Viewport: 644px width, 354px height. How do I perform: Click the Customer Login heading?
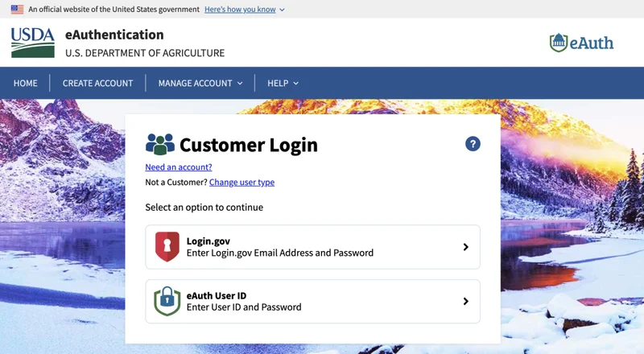click(248, 145)
